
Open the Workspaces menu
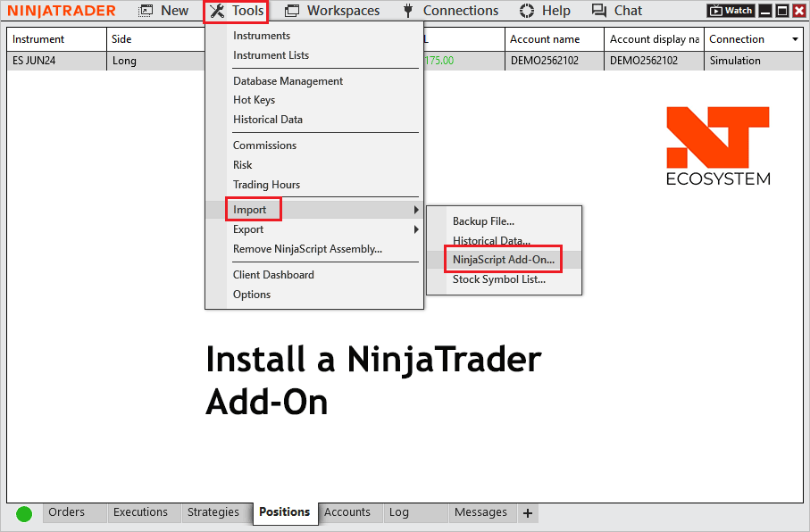coord(343,11)
